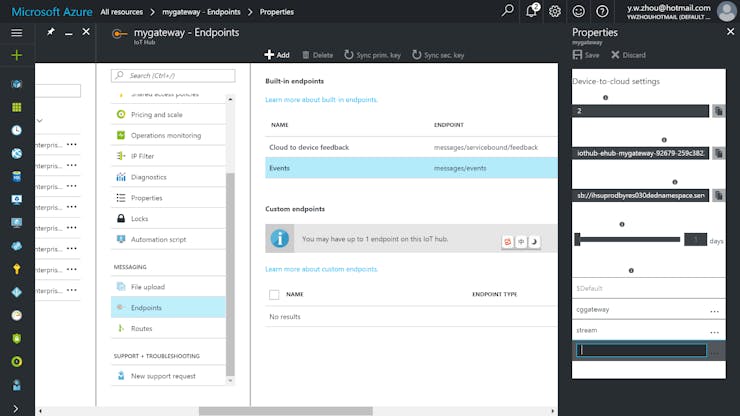Open the help question mark icon

coord(602,11)
